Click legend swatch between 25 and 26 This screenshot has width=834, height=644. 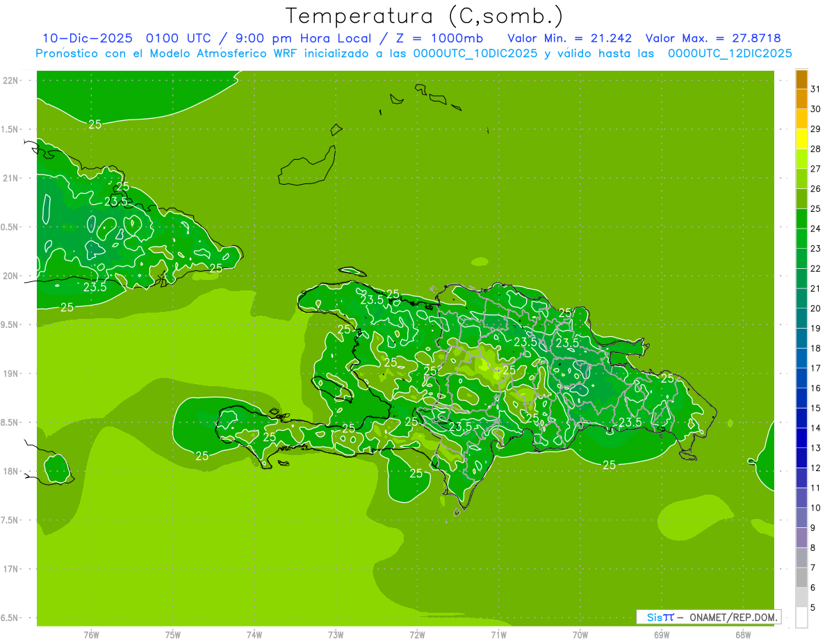point(801,199)
